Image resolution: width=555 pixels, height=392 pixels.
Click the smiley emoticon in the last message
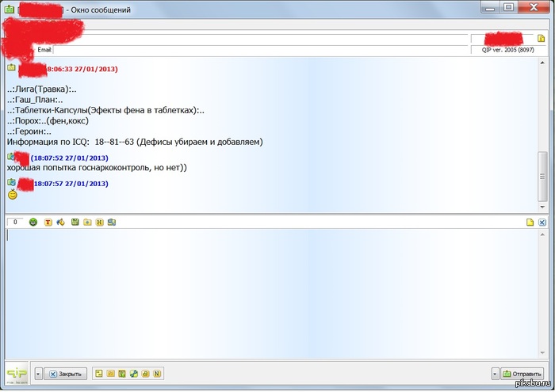click(x=13, y=195)
